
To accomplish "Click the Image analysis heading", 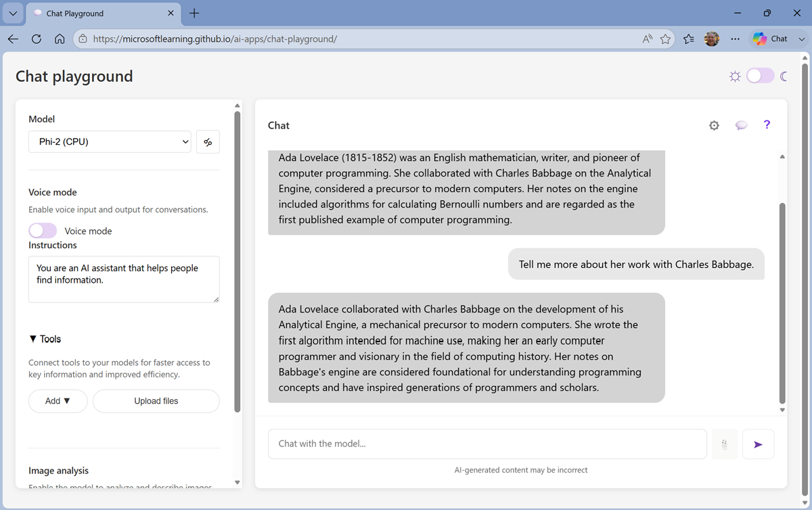I will pos(58,471).
